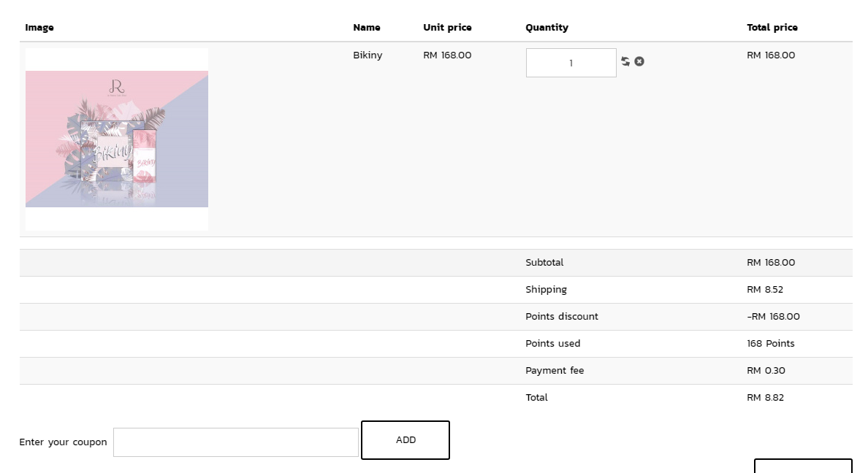Click the Bikiny product name
868x473 pixels.
point(368,55)
